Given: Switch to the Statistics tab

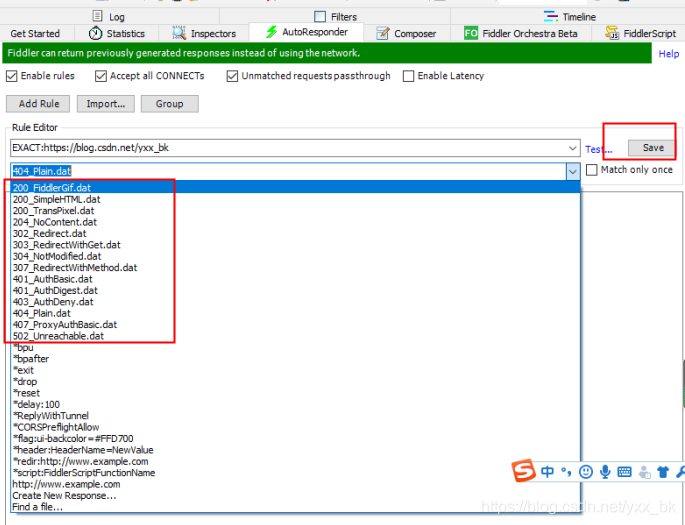Looking at the screenshot, I should tap(117, 34).
